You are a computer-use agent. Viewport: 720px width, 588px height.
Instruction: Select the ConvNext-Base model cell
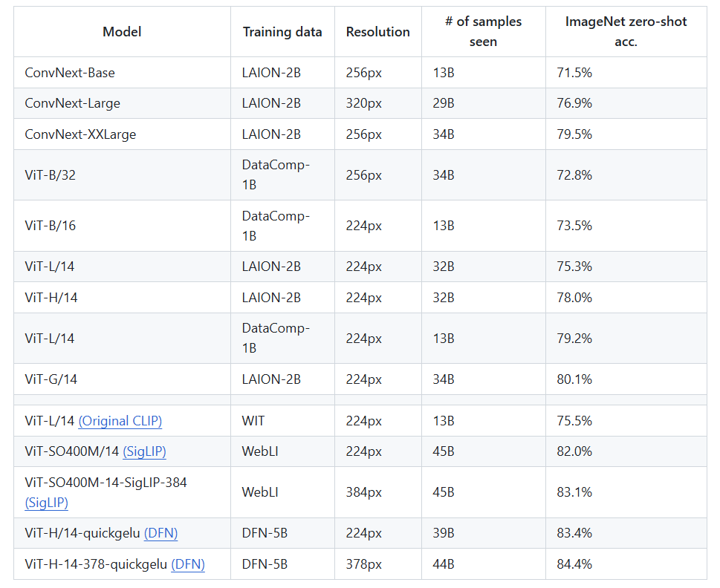click(x=122, y=73)
